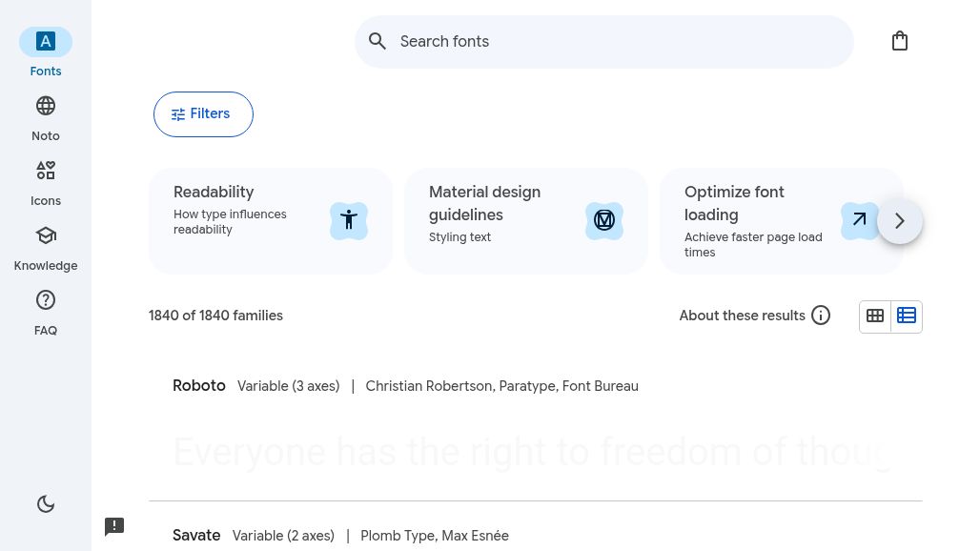Open the Filters panel

(203, 114)
